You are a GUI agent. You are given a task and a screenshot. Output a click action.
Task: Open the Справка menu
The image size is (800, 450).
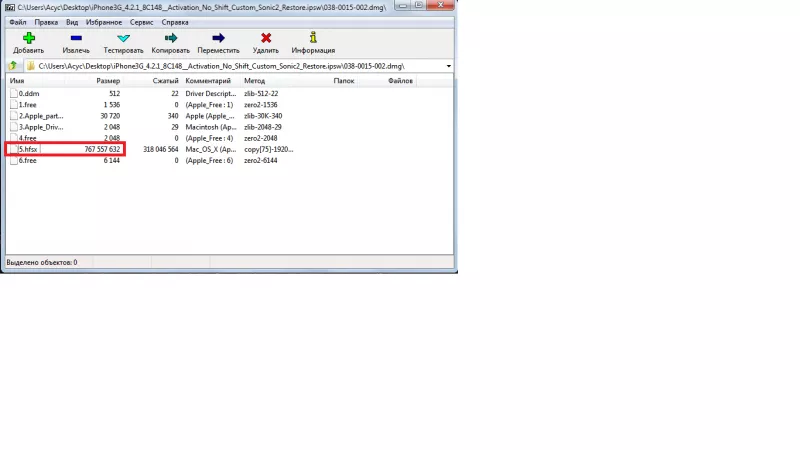coord(175,22)
